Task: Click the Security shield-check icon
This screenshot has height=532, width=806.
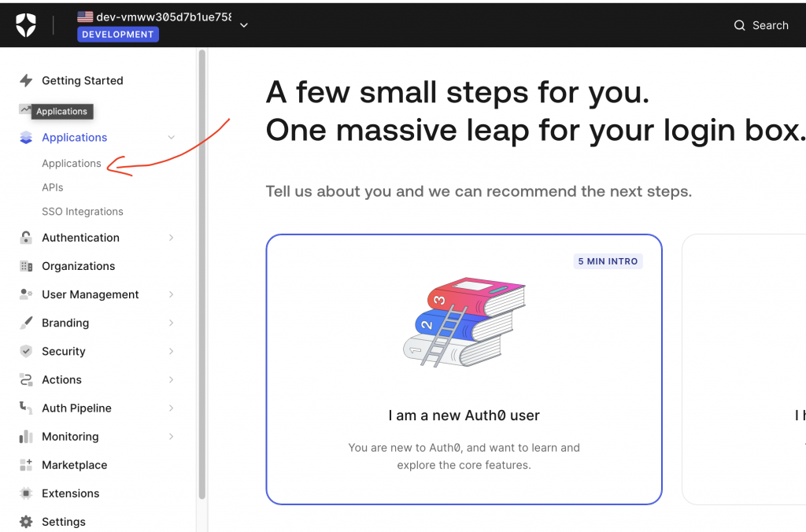Action: [26, 351]
